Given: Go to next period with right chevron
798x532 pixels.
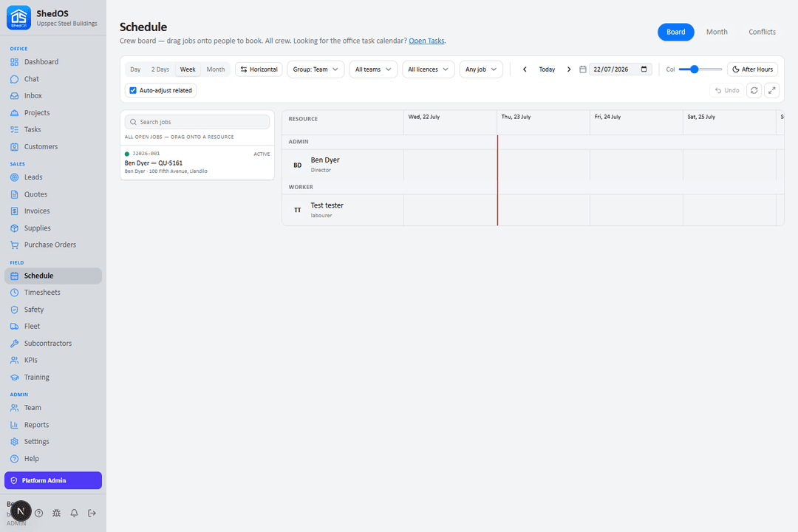Looking at the screenshot, I should click(x=569, y=69).
